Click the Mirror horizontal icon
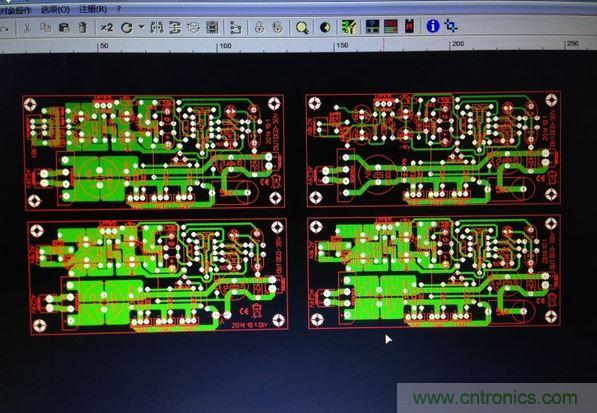597x413 pixels. [156, 27]
